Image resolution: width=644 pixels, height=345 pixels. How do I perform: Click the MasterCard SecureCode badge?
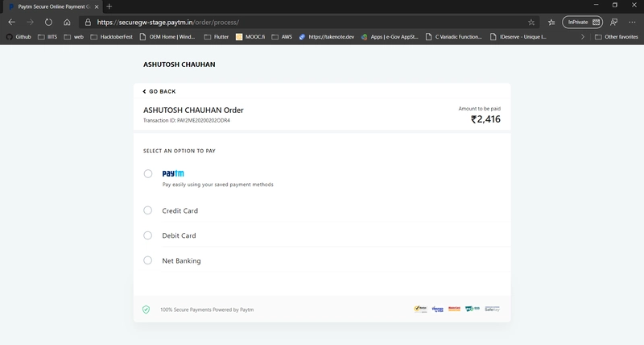tap(454, 309)
